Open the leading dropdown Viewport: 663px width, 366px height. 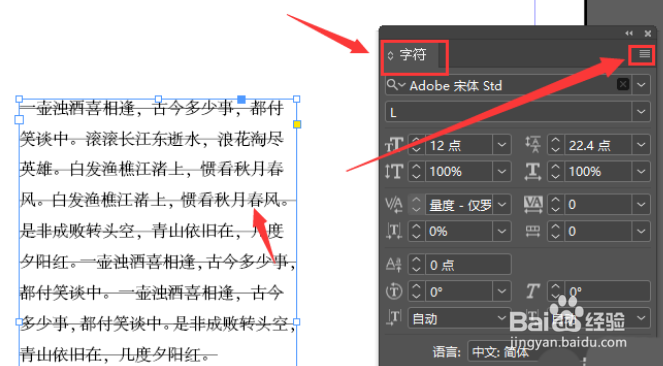click(x=641, y=145)
